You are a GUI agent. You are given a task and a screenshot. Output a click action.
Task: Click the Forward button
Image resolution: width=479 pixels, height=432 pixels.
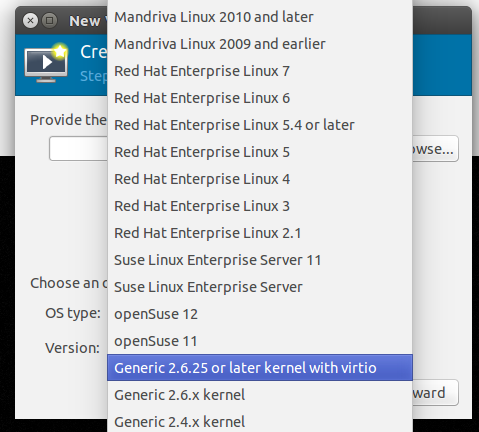point(435,393)
